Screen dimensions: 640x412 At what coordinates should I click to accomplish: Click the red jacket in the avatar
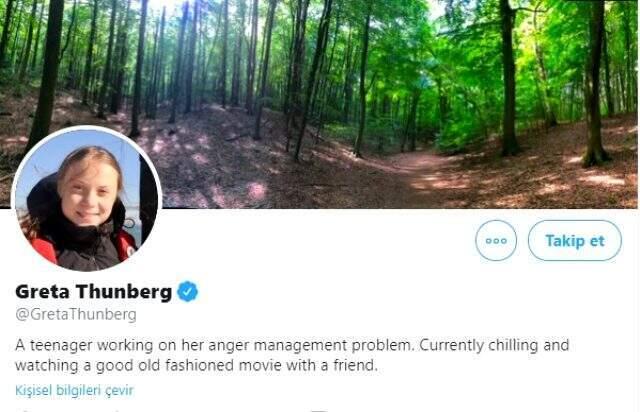pos(45,249)
